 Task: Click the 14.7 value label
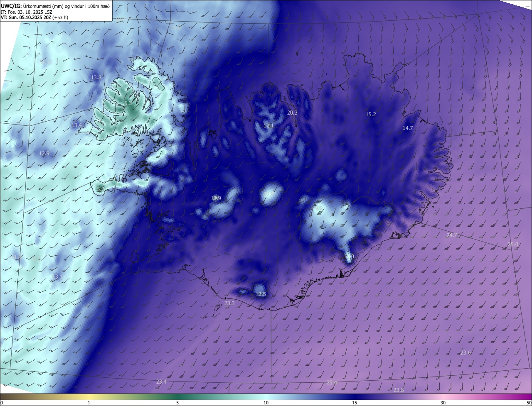tap(408, 128)
